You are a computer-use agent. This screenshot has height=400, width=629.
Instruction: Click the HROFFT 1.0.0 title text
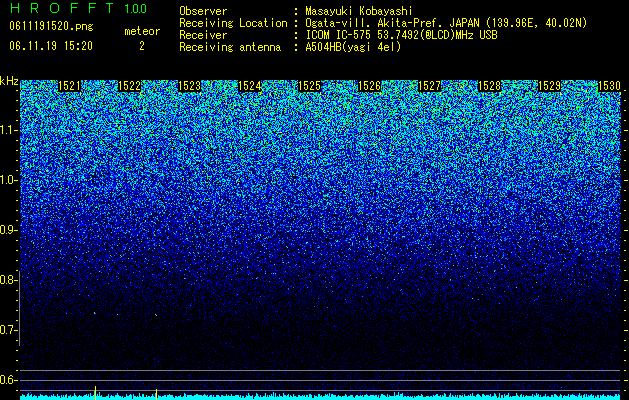pos(78,8)
